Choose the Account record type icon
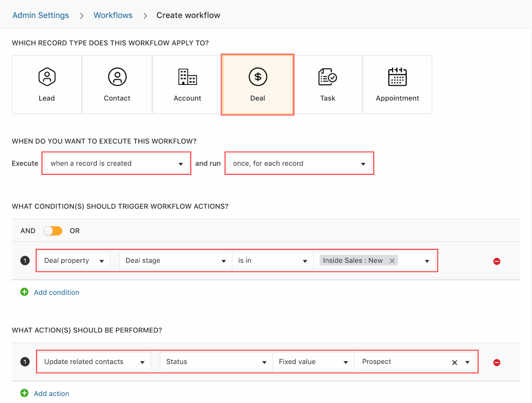Screen dimensions: 532x403 [187, 77]
